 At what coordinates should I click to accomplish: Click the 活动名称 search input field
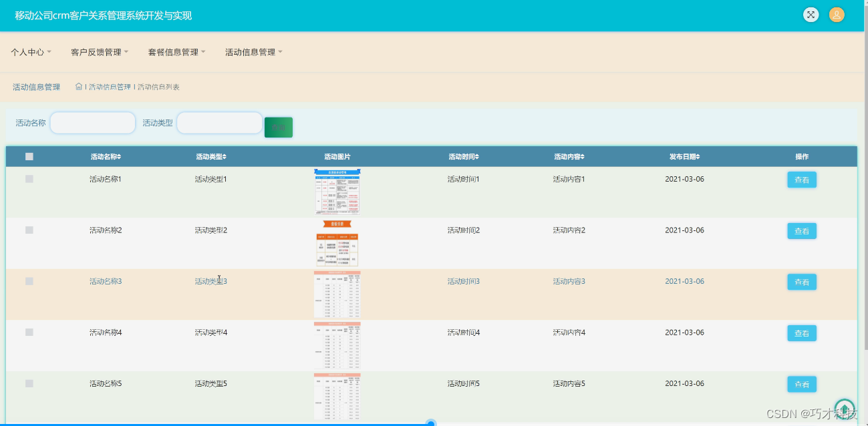coord(92,123)
